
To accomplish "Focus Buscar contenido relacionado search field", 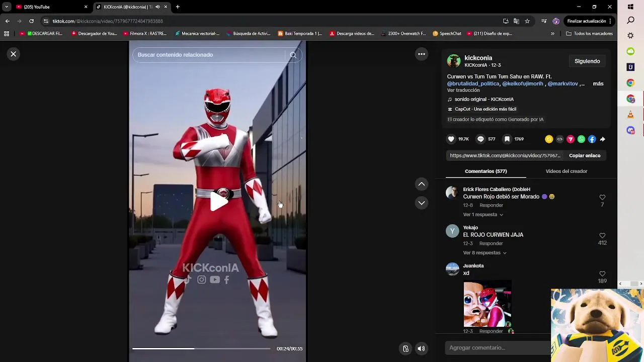I will coord(209,55).
